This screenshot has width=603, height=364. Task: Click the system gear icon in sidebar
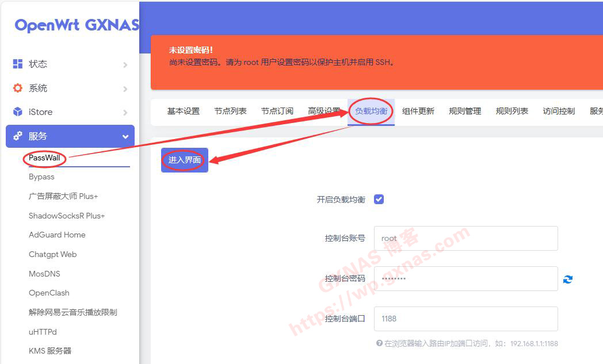click(x=18, y=88)
